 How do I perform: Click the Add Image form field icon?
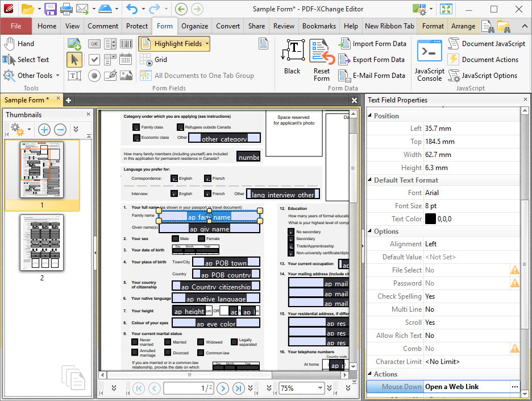click(74, 44)
